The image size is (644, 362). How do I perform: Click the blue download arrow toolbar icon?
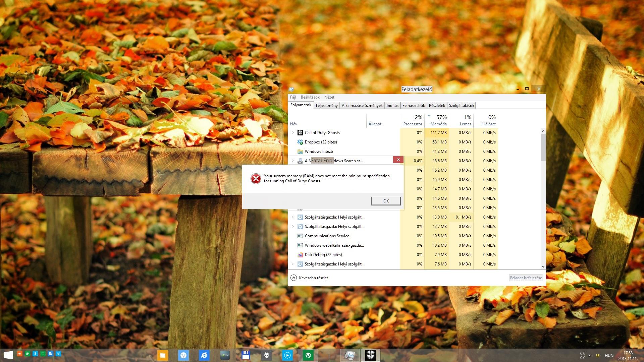(x=35, y=354)
